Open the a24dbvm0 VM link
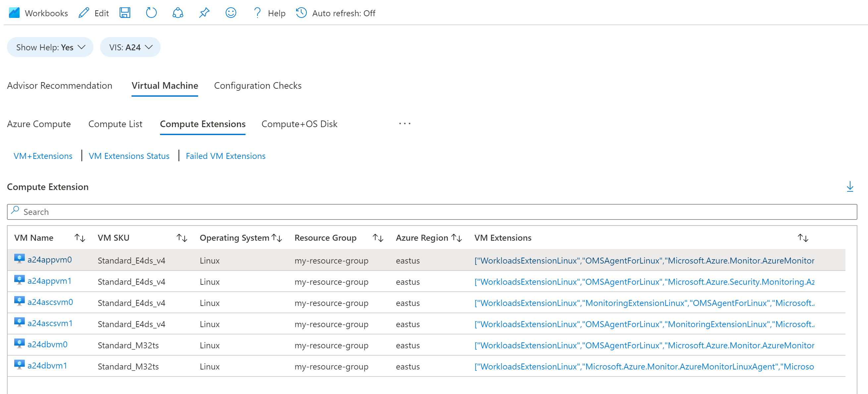Screen dimensions: 868x394 pos(47,344)
